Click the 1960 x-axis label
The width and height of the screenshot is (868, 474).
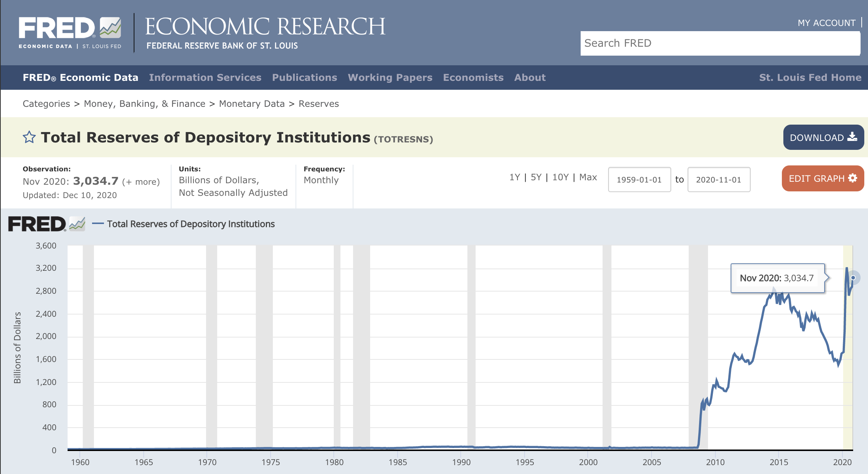click(x=80, y=462)
